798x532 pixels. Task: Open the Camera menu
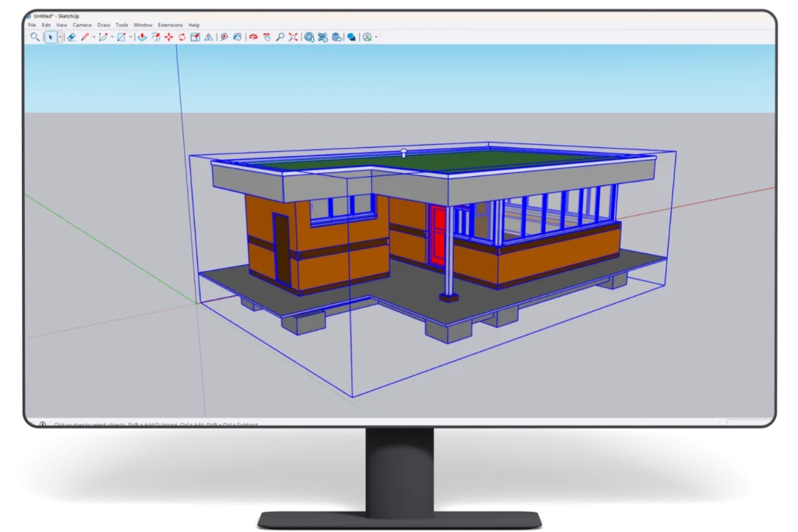tap(82, 24)
